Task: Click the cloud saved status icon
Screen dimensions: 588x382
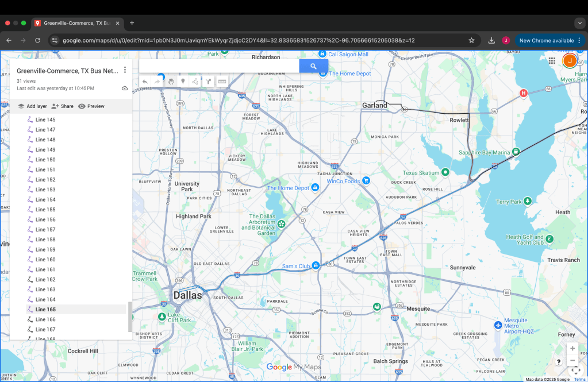Action: (x=125, y=88)
